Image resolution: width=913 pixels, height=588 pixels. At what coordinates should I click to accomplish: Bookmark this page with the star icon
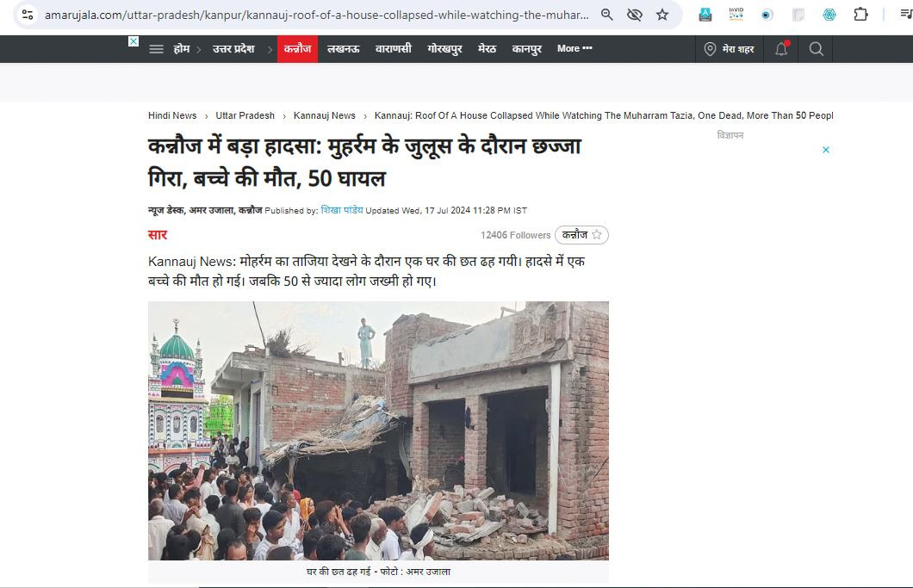(x=662, y=15)
